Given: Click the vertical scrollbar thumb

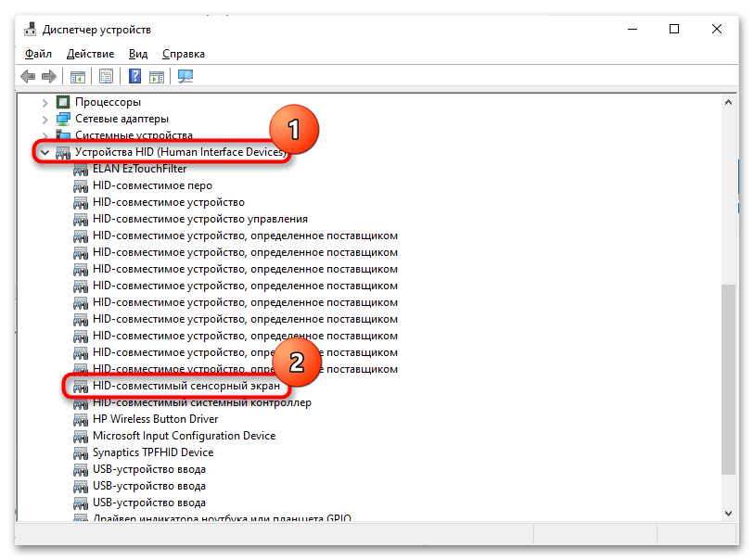Looking at the screenshot, I should (x=729, y=380).
